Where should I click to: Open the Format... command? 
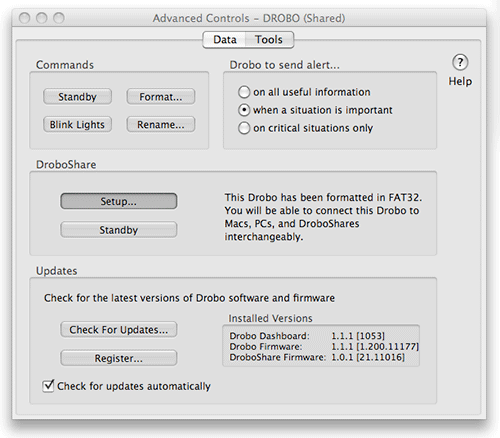coord(161,97)
